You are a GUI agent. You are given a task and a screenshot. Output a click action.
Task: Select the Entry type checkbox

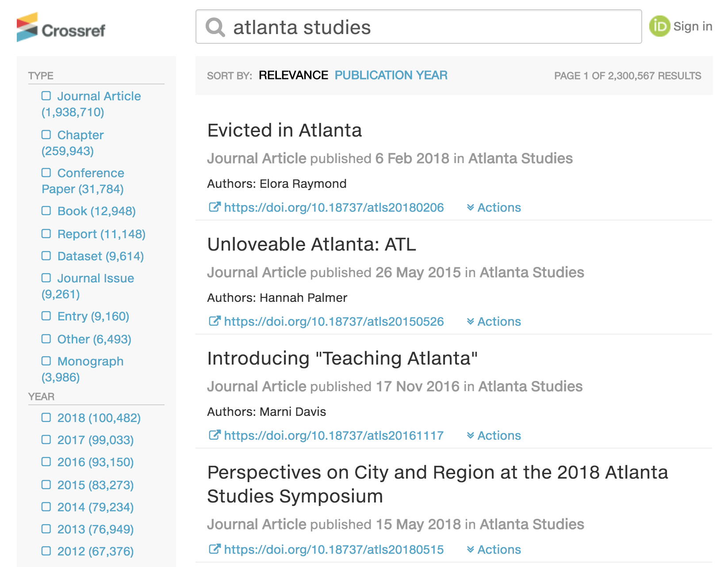[x=46, y=316]
